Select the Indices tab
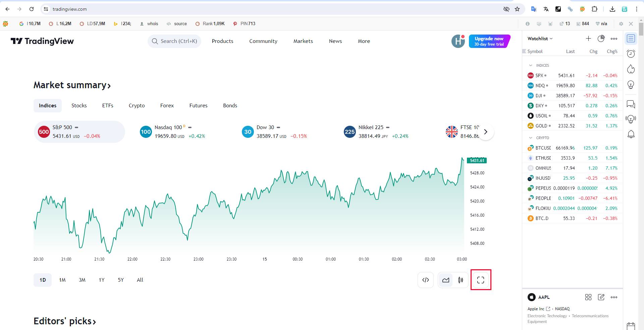 coord(48,106)
